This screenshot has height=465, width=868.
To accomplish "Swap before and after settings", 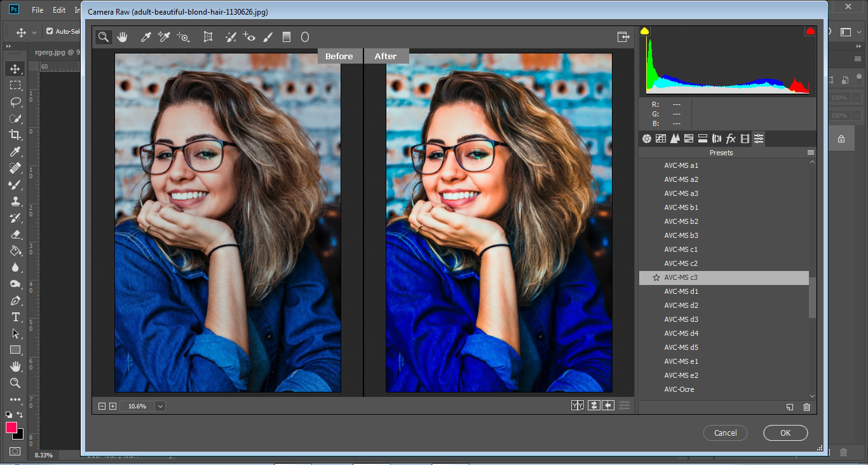I will click(593, 406).
